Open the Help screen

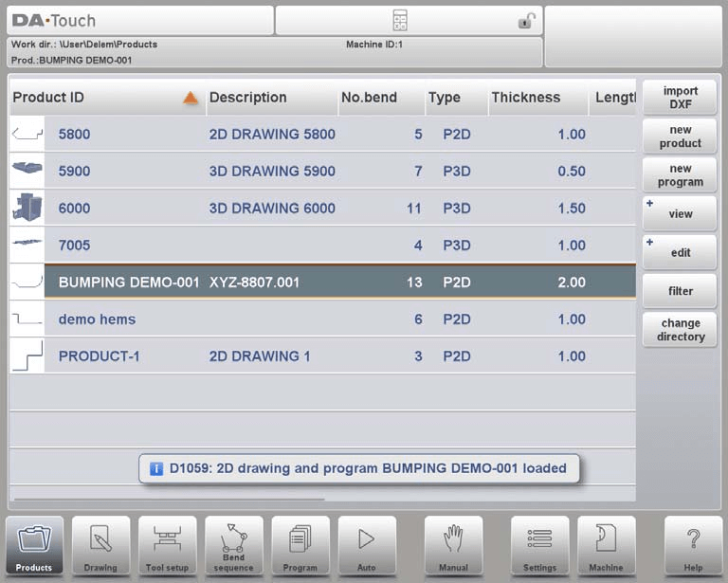pyautogui.click(x=693, y=546)
